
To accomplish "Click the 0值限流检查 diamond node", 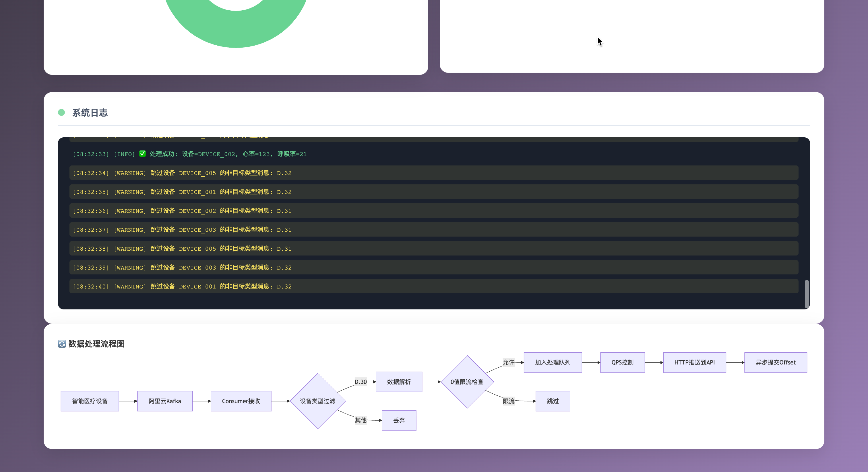I will click(467, 382).
